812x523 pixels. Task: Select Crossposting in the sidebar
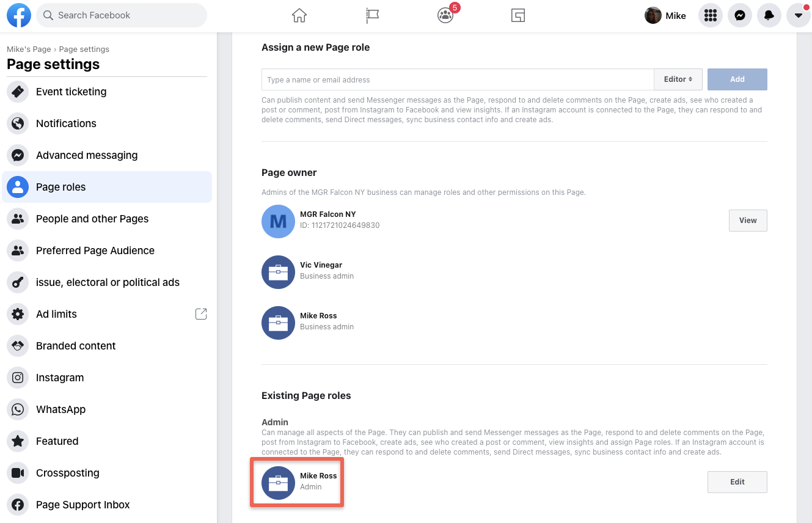tap(68, 473)
